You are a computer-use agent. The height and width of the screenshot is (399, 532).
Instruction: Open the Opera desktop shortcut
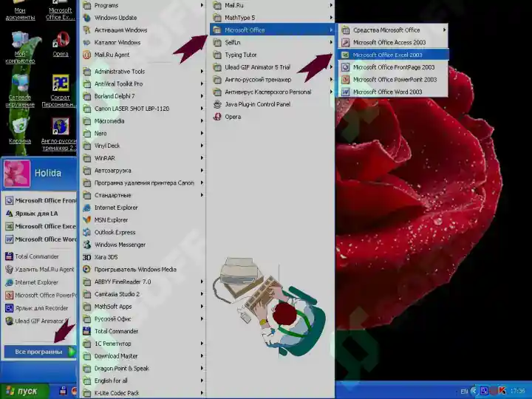[x=61, y=44]
